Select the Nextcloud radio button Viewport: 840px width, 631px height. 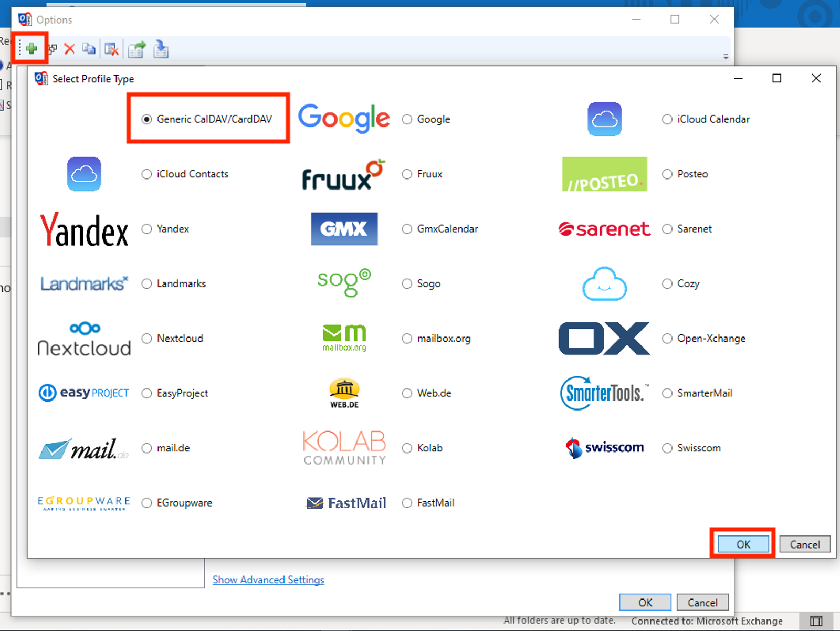tap(147, 339)
